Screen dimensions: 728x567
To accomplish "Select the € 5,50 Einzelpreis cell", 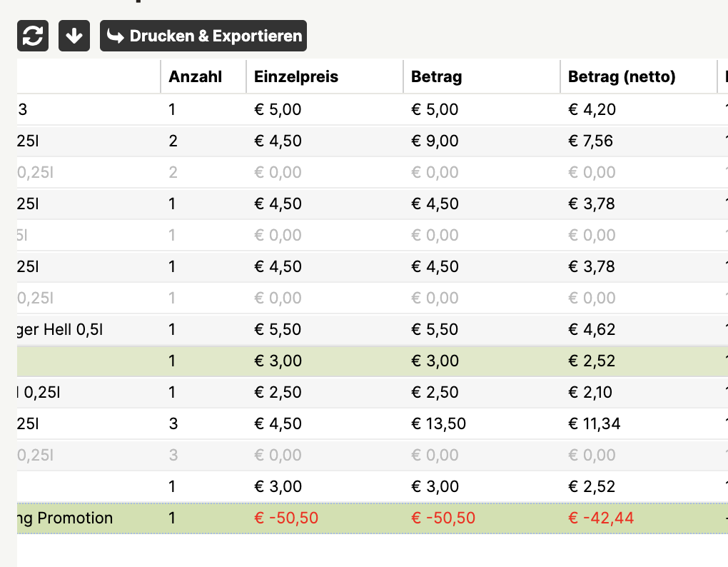I will pyautogui.click(x=278, y=330).
